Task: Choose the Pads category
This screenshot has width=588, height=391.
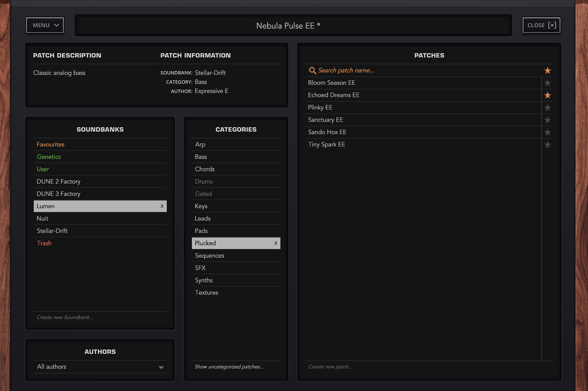Action: (201, 231)
